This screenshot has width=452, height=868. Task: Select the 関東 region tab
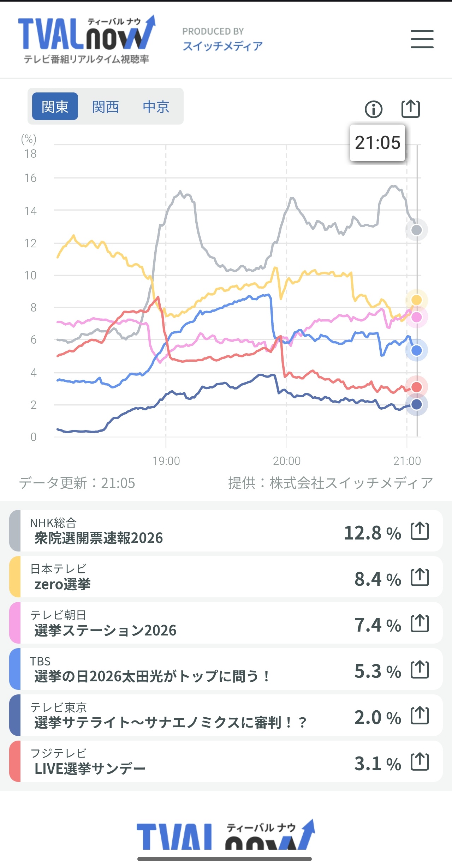coord(55,107)
